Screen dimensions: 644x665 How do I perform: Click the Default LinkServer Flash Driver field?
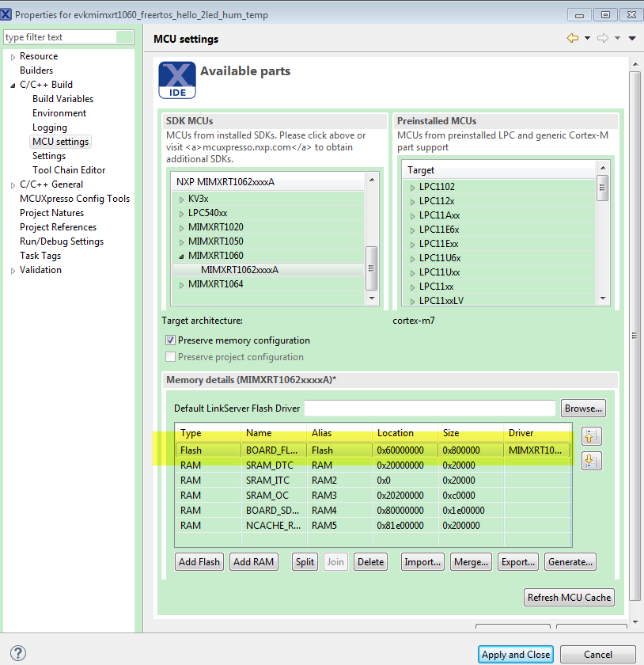tap(430, 408)
